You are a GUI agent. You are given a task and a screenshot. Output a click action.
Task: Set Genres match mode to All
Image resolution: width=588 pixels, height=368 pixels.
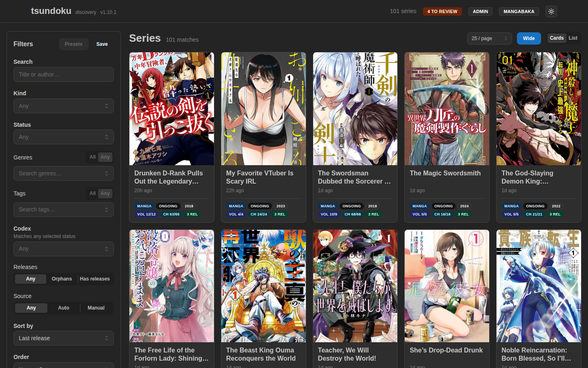pos(93,157)
